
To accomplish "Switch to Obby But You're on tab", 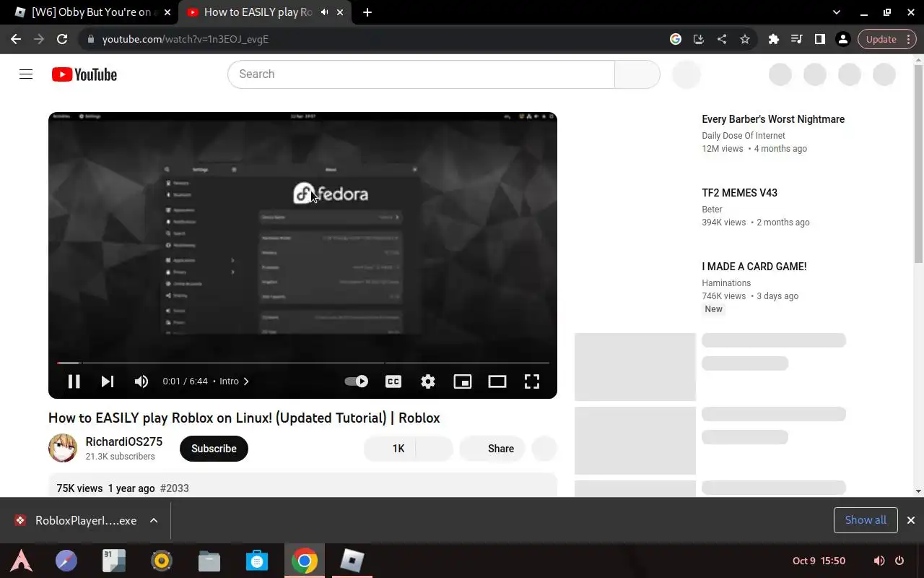I will 92,12.
